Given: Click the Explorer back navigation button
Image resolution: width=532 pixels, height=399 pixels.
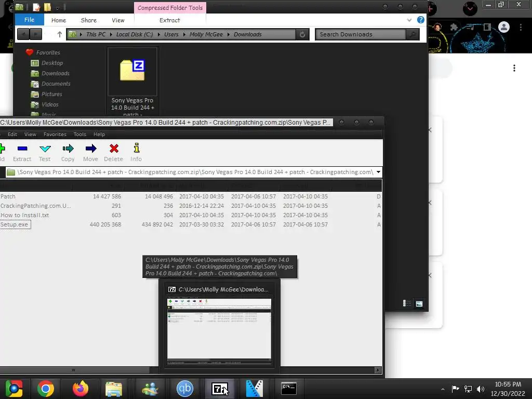Looking at the screenshot, I should tap(23, 34).
